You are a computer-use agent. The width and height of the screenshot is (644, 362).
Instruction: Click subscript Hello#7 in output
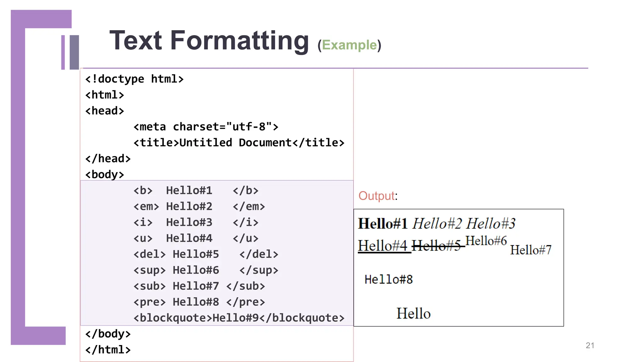[530, 250]
